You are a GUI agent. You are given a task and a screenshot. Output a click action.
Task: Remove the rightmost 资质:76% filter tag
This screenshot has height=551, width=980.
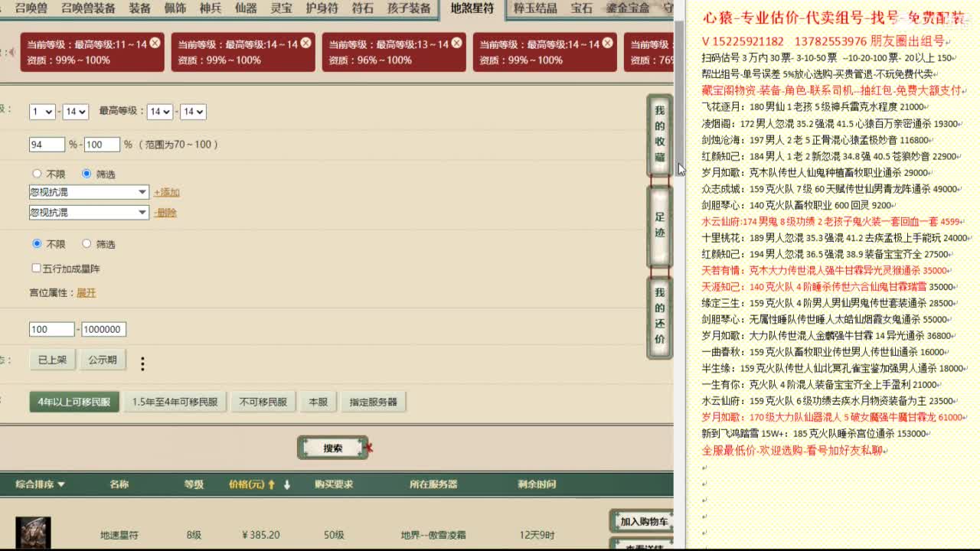(x=668, y=44)
